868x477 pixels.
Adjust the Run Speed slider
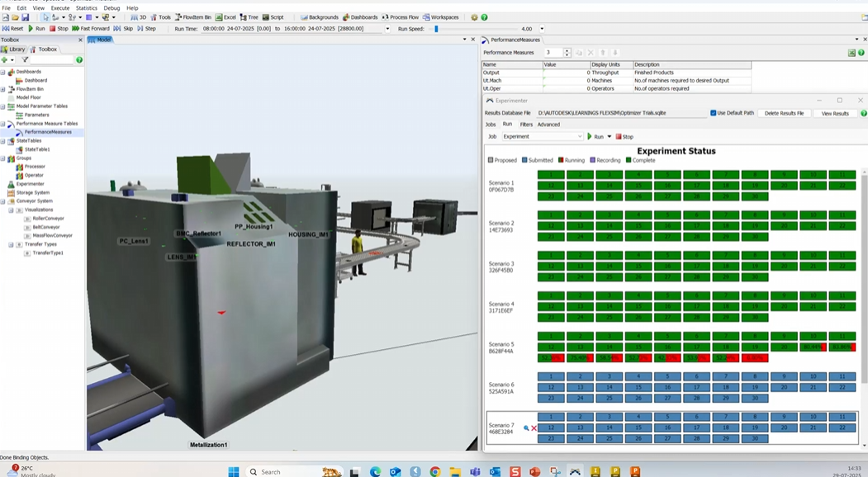[437, 29]
